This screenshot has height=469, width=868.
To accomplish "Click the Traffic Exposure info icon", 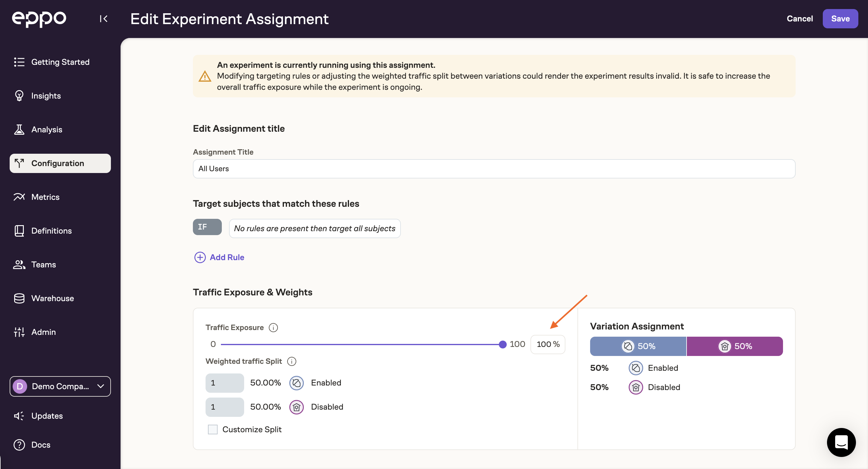I will (x=273, y=328).
